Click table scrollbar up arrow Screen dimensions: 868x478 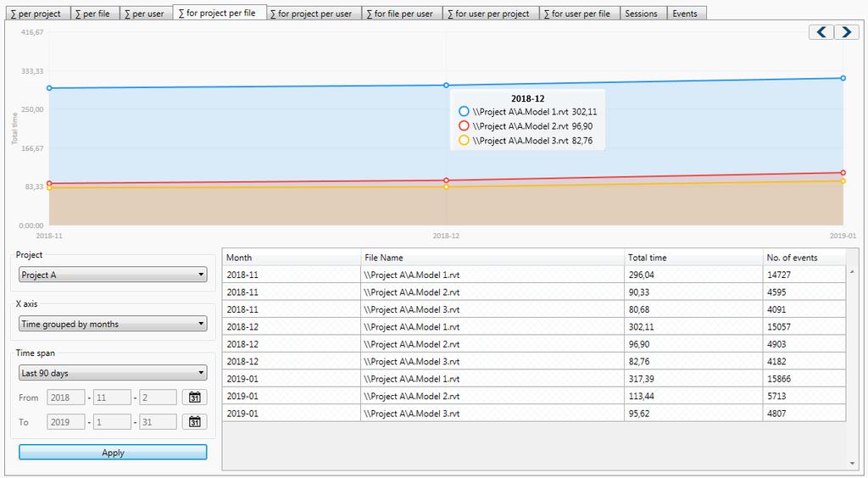point(852,272)
